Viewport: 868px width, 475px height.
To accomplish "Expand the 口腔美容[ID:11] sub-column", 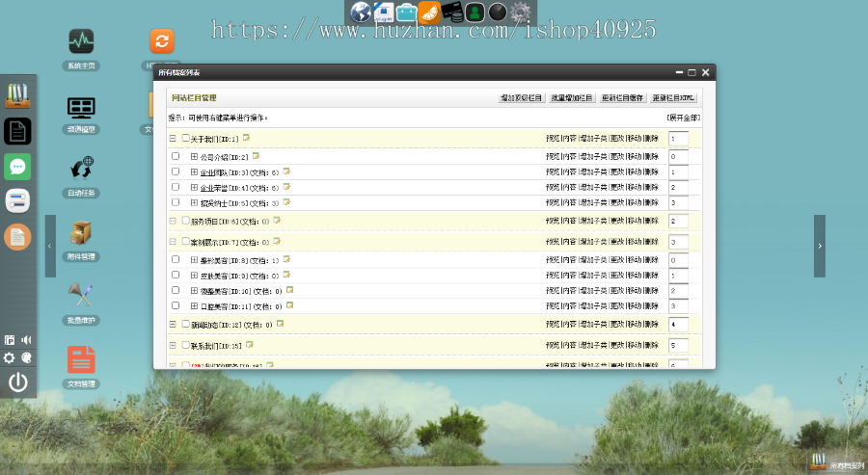I will [x=194, y=305].
